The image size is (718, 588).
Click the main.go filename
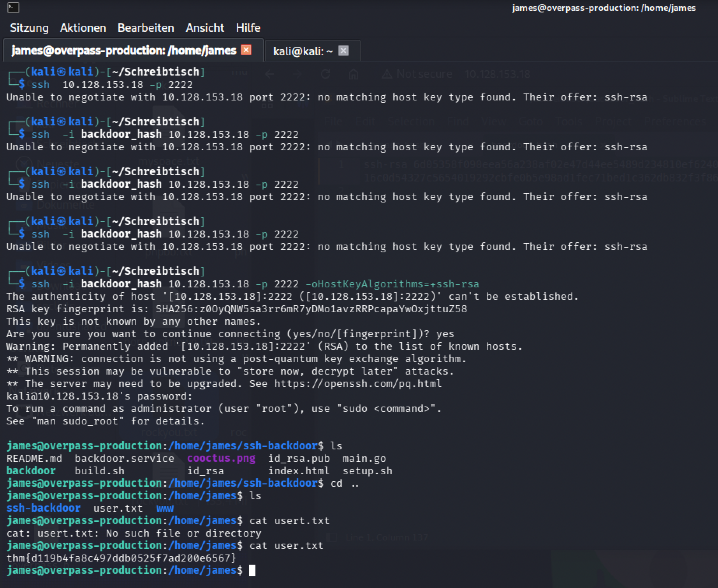364,458
